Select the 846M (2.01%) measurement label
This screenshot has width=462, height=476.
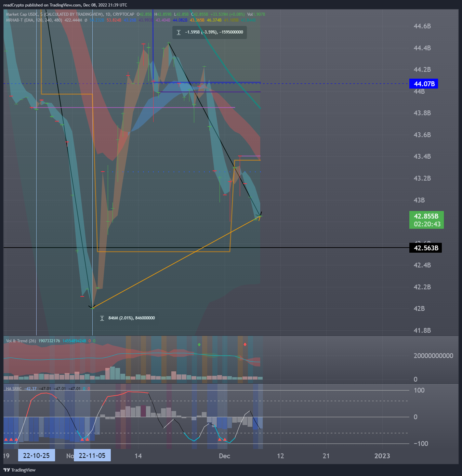pos(132,318)
